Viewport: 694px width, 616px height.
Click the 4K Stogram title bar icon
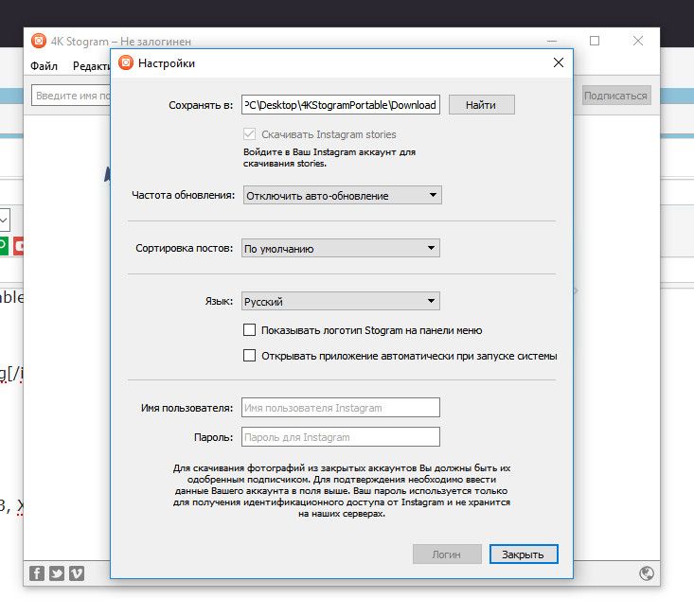39,41
